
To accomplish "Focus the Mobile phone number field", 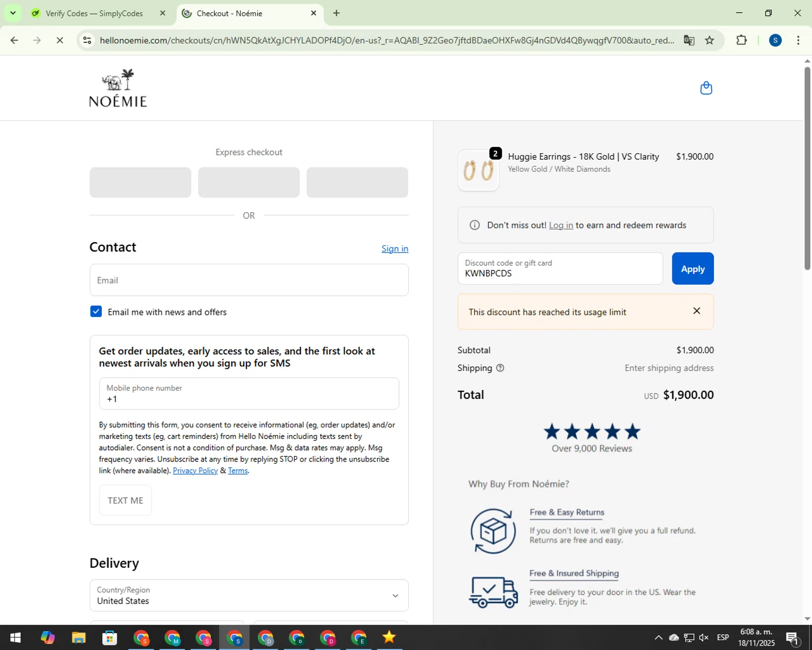I will coord(249,394).
